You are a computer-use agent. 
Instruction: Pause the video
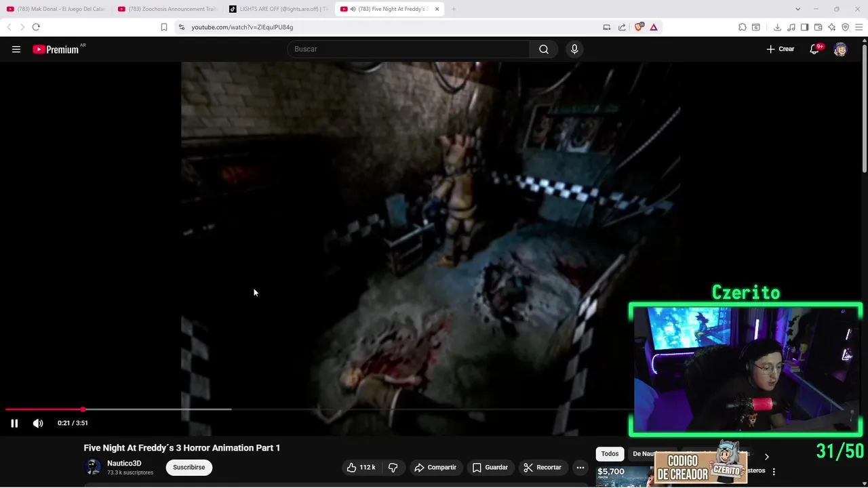pyautogui.click(x=14, y=423)
